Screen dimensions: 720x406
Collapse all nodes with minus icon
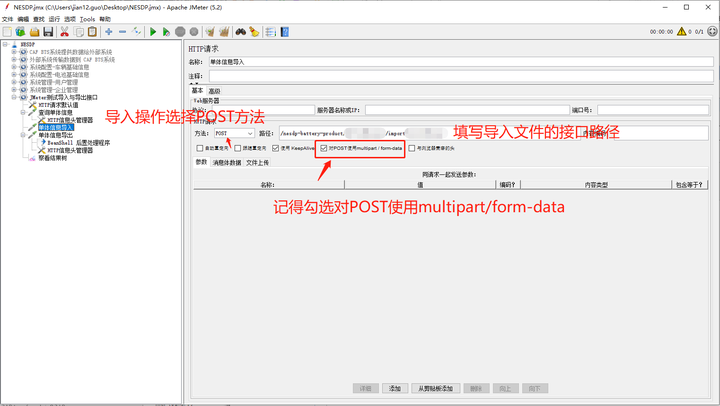[x=123, y=32]
